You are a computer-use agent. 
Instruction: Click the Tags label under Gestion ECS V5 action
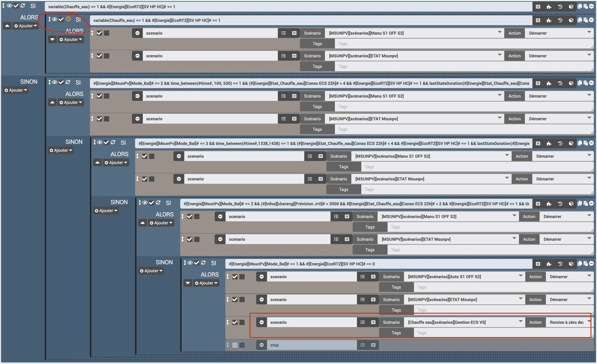tap(396, 333)
